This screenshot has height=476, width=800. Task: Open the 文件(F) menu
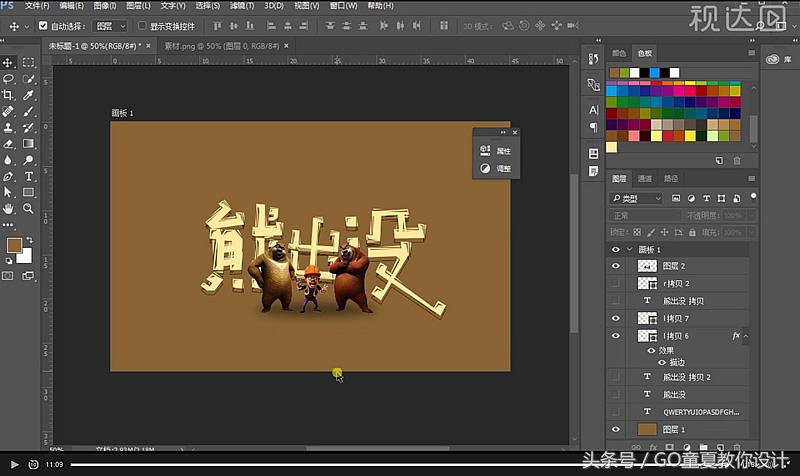pos(37,6)
